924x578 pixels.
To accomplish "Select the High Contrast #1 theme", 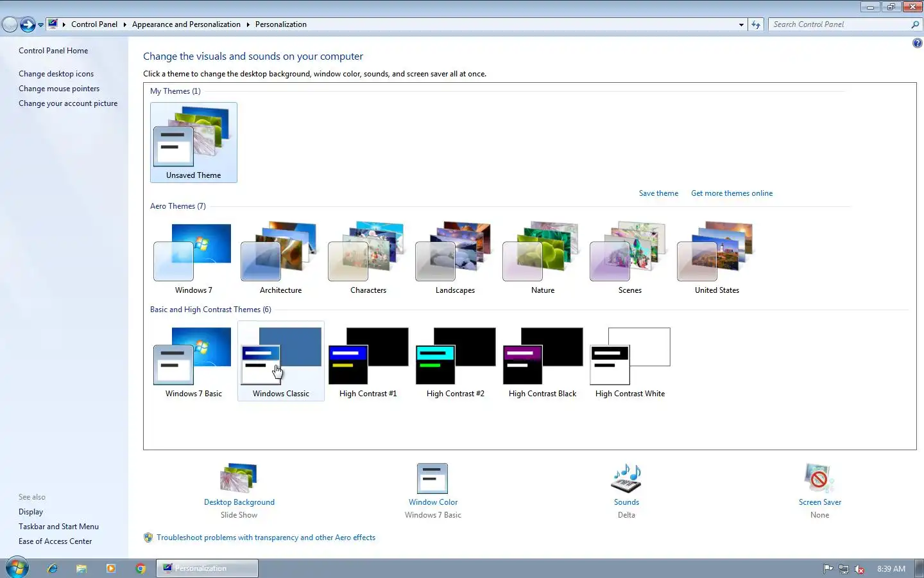I will pos(368,362).
